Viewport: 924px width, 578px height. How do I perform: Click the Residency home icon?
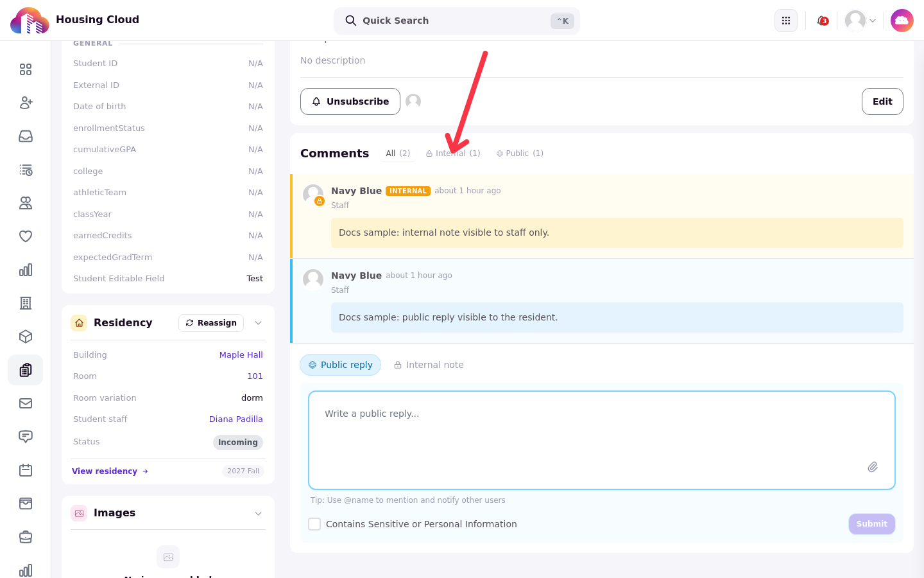coord(79,323)
